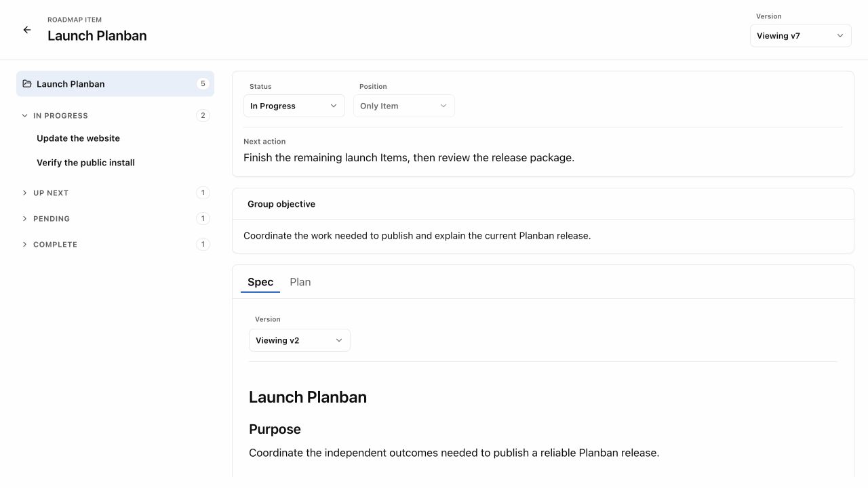
Task: Open the Position dropdown showing Only Item
Action: point(404,106)
